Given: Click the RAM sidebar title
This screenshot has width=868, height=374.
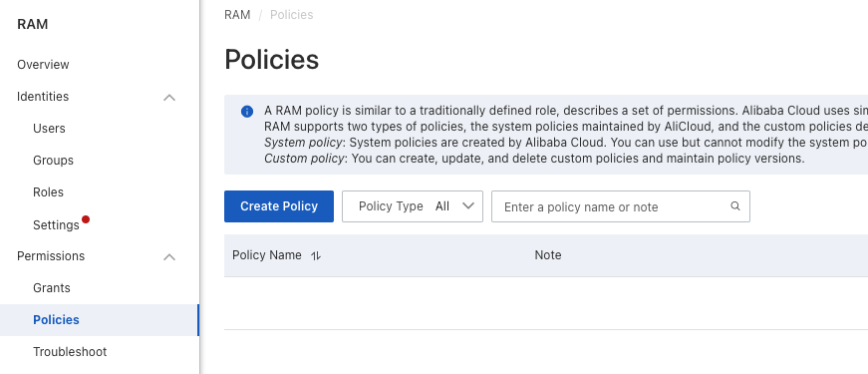Looking at the screenshot, I should point(33,24).
